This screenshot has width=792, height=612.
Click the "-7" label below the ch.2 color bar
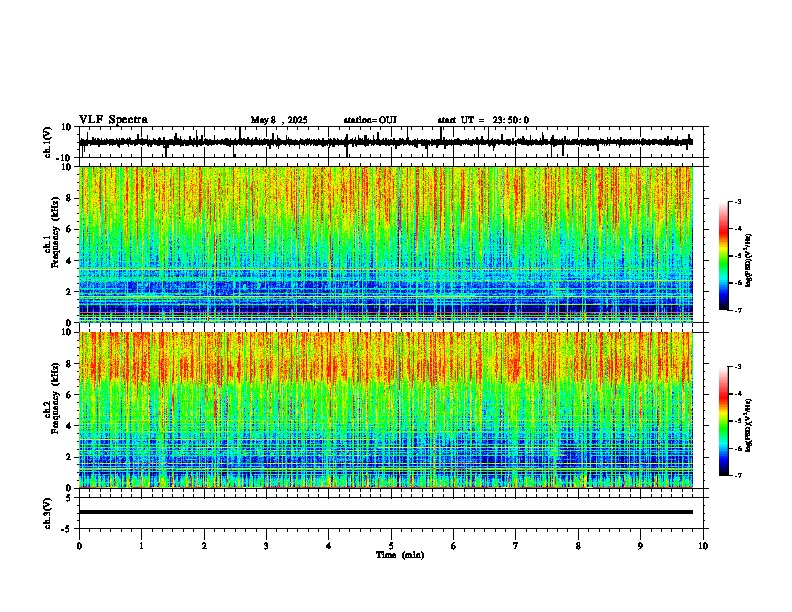click(x=737, y=475)
